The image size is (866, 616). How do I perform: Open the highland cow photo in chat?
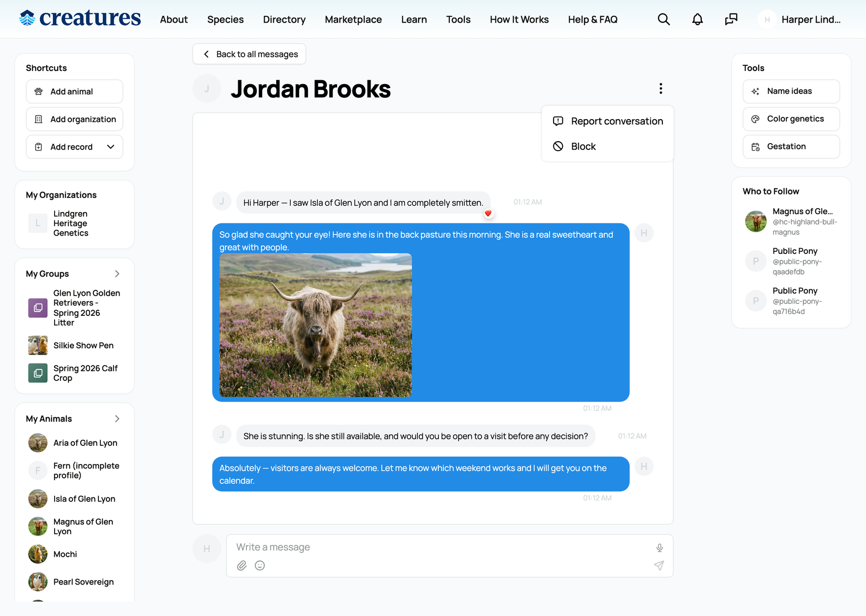pyautogui.click(x=315, y=325)
